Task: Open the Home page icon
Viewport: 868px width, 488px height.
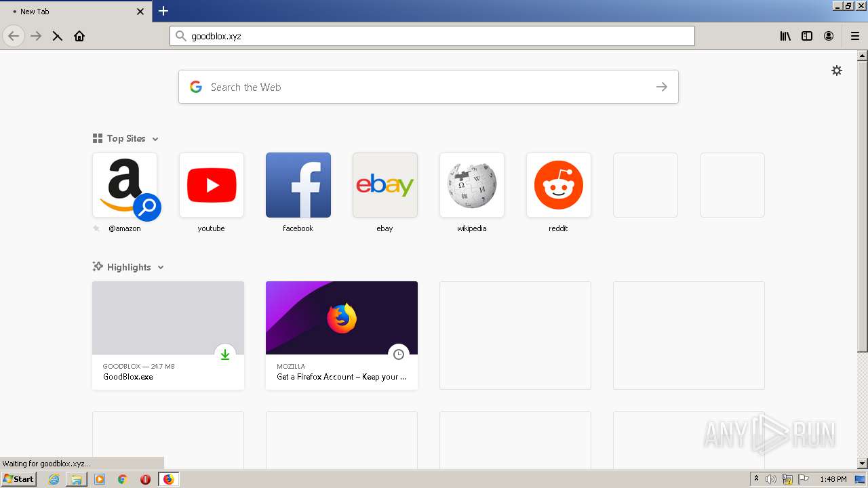Action: click(79, 36)
